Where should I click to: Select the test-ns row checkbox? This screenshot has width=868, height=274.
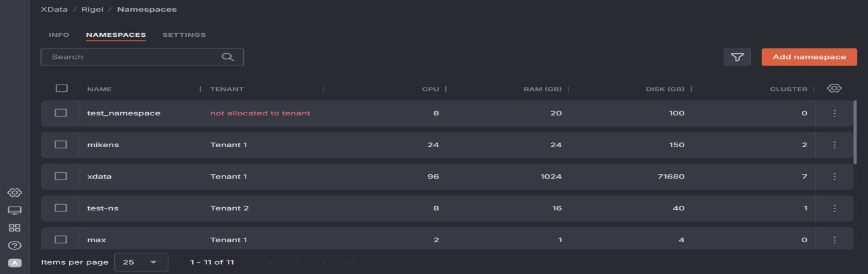61,208
